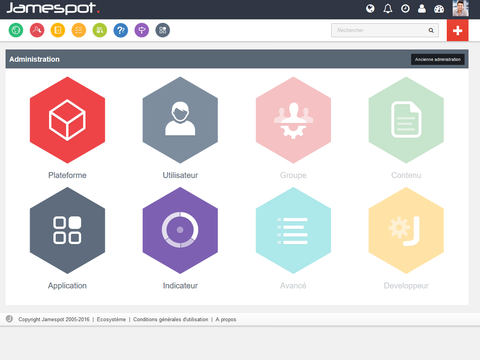This screenshot has width=480, height=360.
Task: Click the Indicateur text label
Action: point(180,286)
